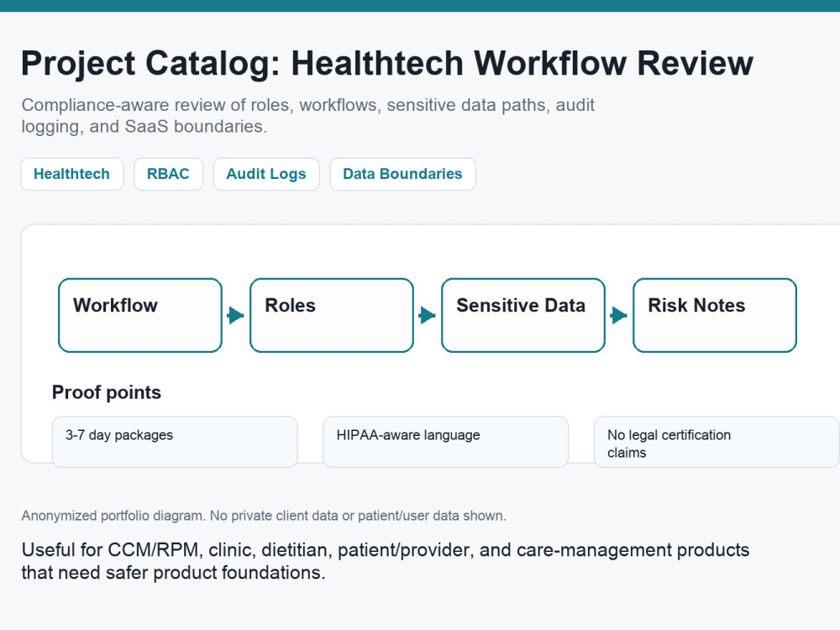The image size is (840, 630).
Task: Open the No legal certification claims card
Action: pyautogui.click(x=717, y=442)
